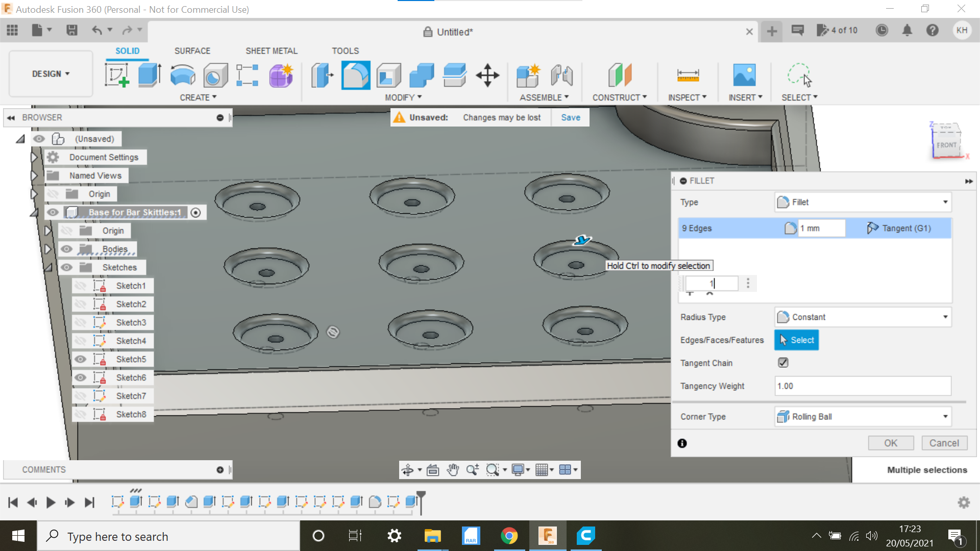The image size is (980, 551).
Task: Activate the Move/Copy tool
Action: click(x=487, y=75)
